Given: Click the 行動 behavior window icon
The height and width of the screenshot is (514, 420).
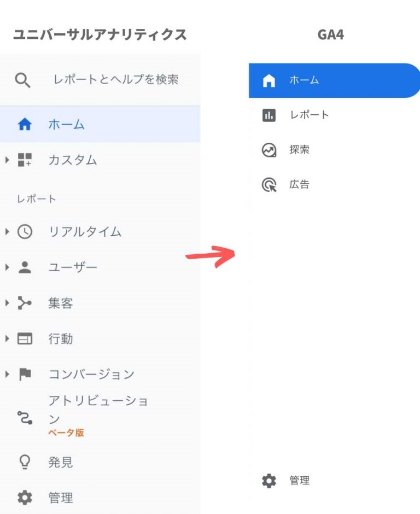Looking at the screenshot, I should (x=25, y=338).
